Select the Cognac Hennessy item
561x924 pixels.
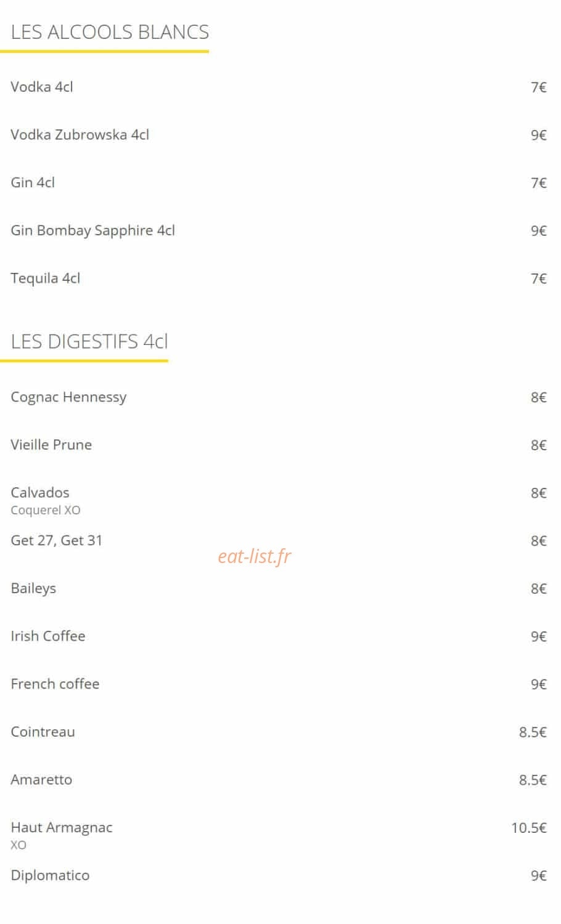pyautogui.click(x=68, y=397)
